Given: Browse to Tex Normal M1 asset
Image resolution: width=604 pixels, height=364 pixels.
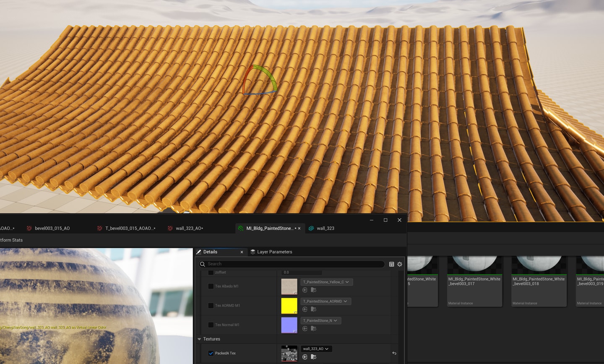Looking at the screenshot, I should pos(313,328).
